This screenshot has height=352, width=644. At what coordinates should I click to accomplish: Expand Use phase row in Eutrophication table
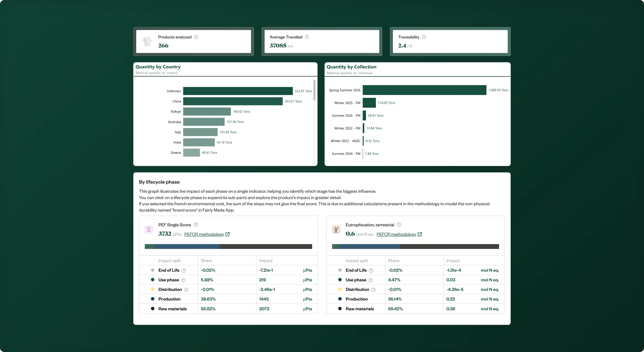(415, 280)
